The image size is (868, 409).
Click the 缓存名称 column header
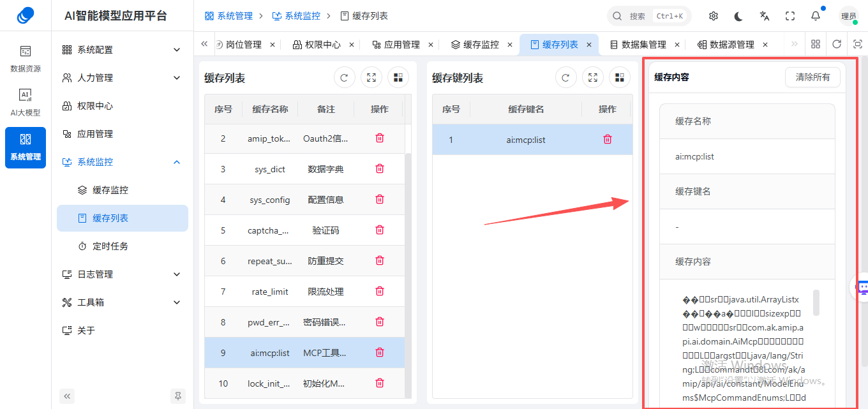270,109
